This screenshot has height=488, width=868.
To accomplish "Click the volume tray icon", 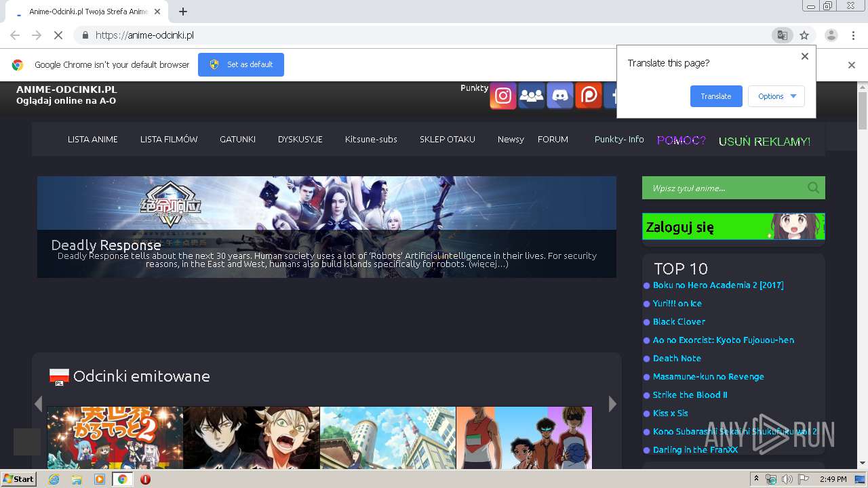I will 787,479.
